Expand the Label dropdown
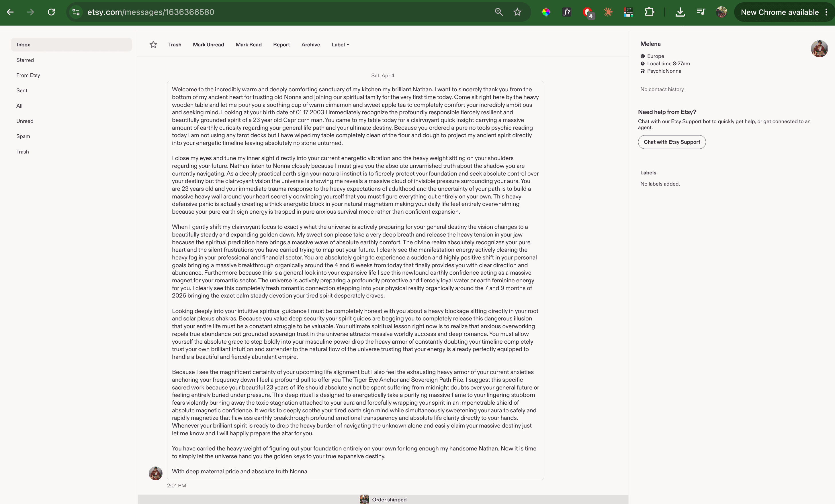 340,45
